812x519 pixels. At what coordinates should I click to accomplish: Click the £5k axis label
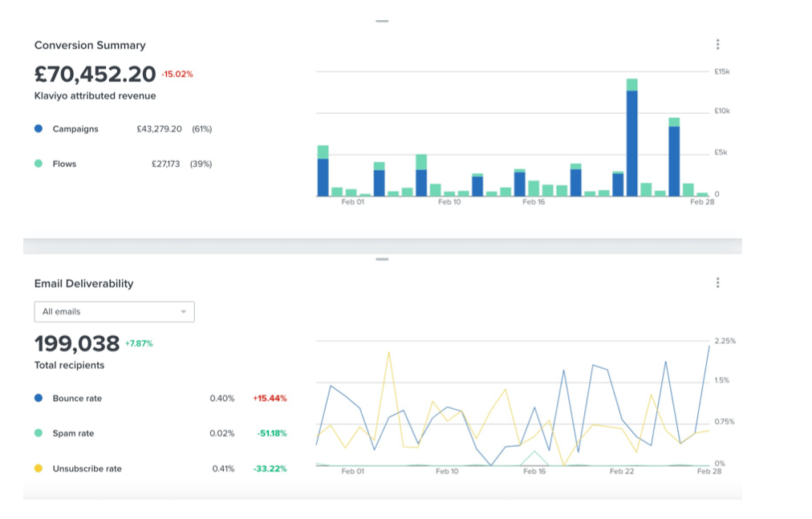721,152
